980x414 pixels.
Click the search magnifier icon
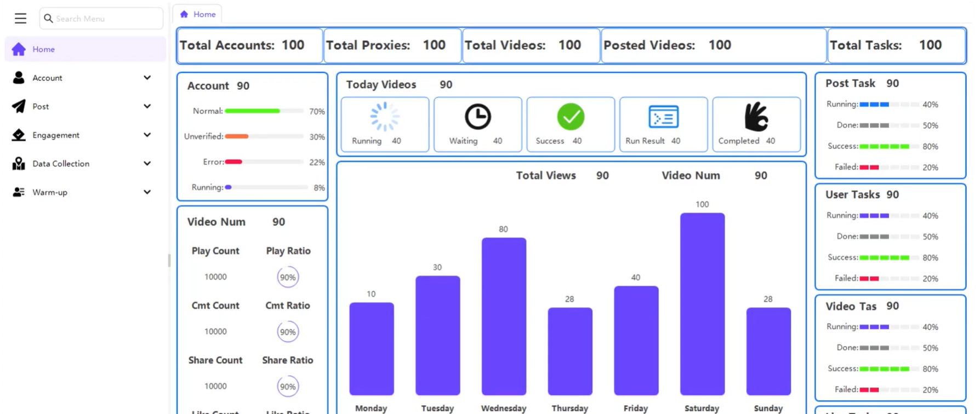coord(48,19)
